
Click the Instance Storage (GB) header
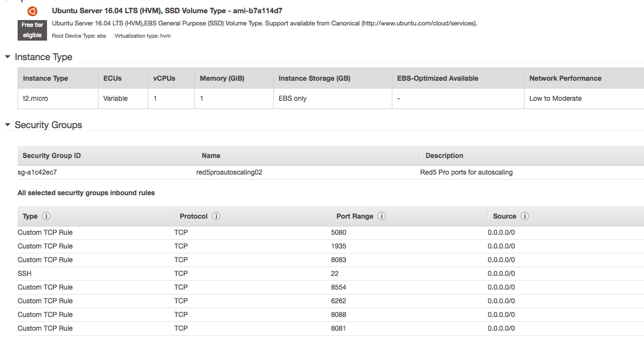314,78
